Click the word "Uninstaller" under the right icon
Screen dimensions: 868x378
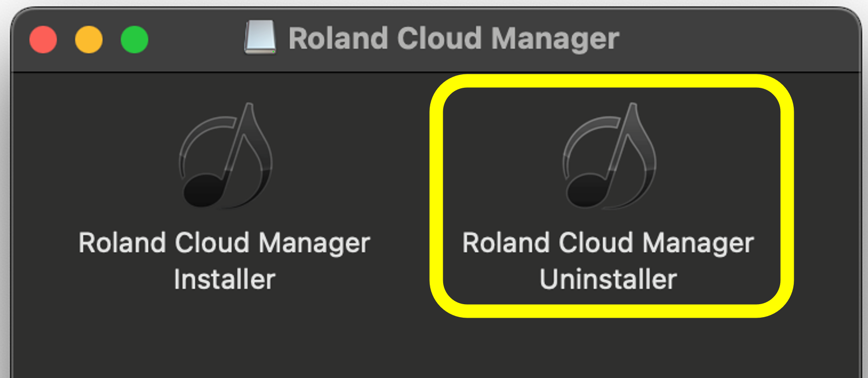pos(608,279)
